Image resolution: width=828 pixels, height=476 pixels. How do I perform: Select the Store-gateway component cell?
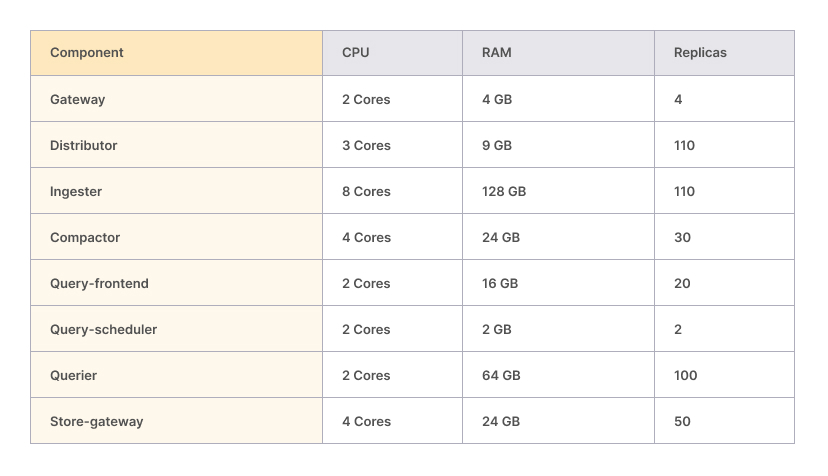tap(96, 422)
